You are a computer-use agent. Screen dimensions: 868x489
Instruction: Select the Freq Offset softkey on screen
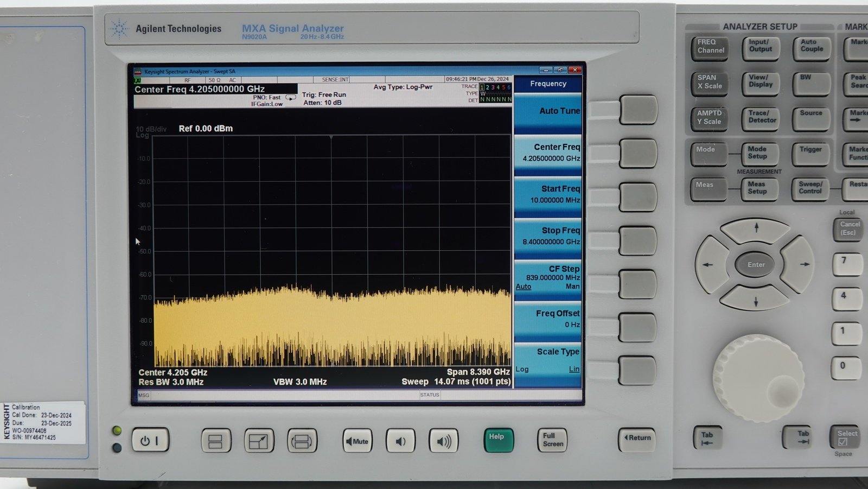coord(548,321)
